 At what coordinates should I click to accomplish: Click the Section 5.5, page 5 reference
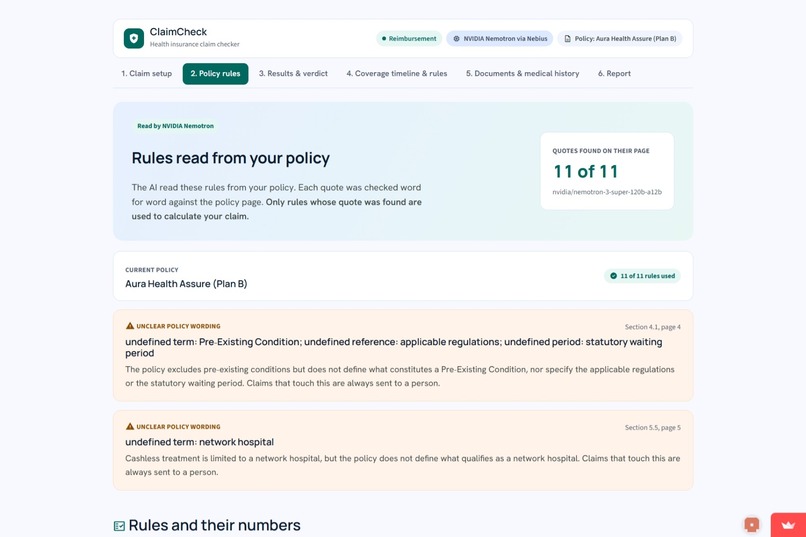652,428
